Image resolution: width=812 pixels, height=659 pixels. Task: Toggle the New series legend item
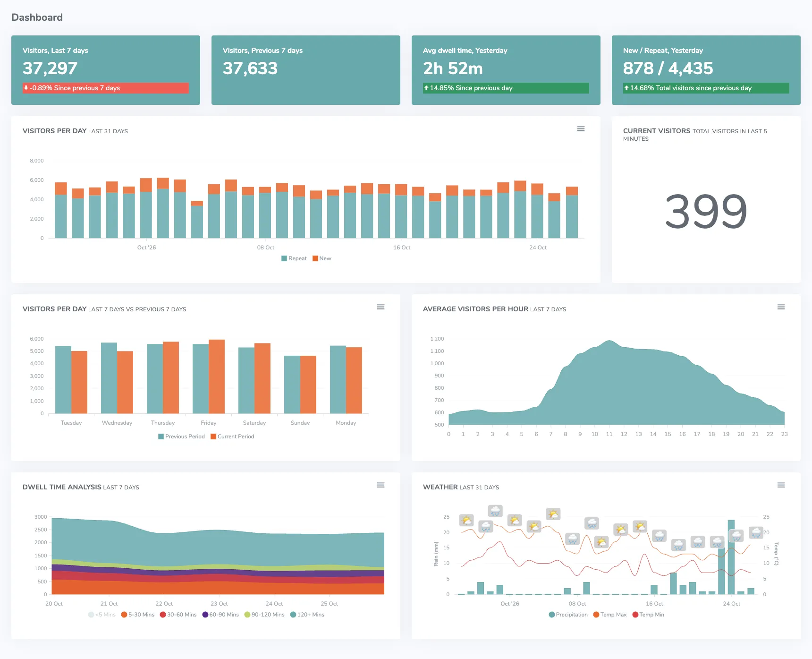coord(322,258)
